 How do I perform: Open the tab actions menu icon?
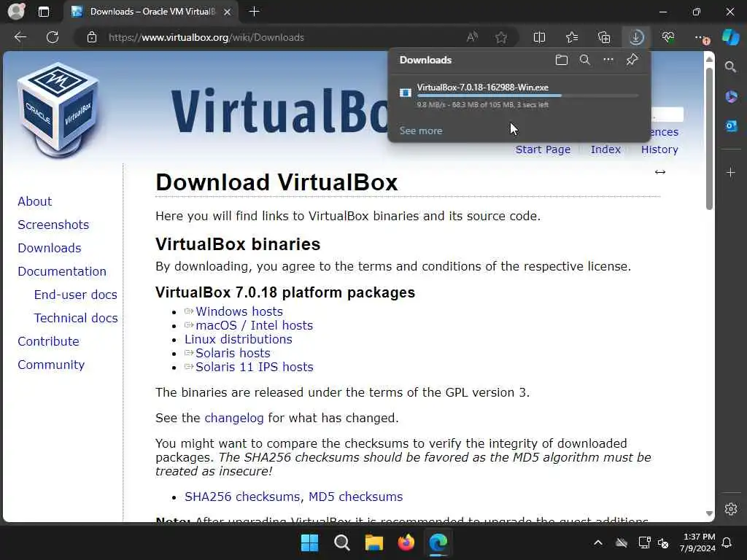[x=43, y=12]
